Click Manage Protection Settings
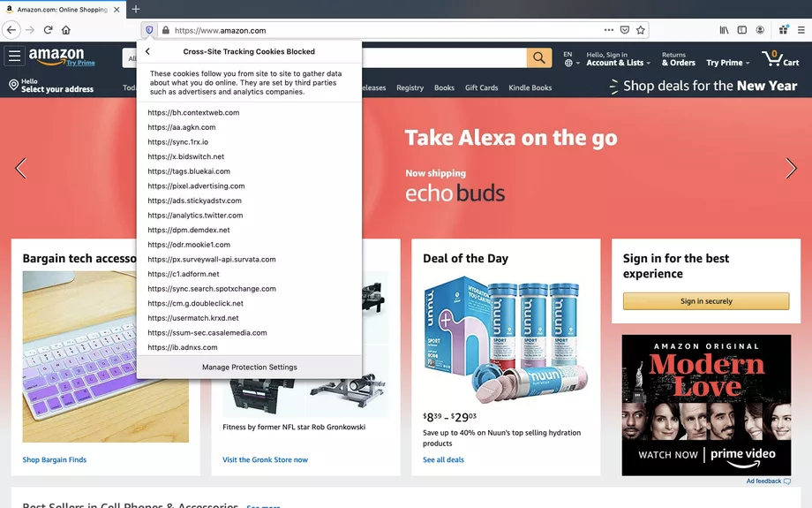The width and height of the screenshot is (812, 508). (x=250, y=367)
